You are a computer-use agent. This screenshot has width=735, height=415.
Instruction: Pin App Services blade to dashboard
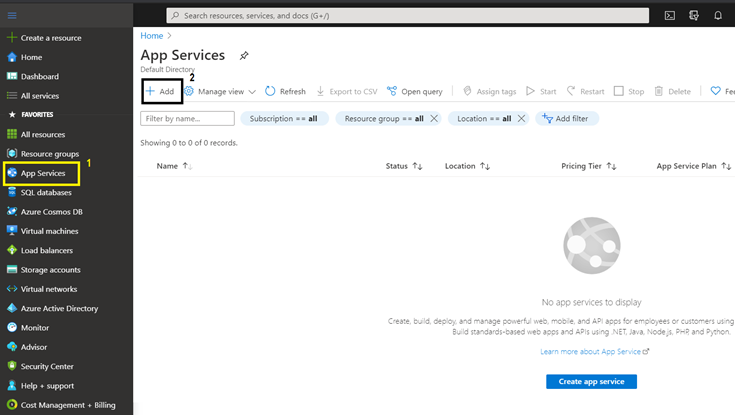click(x=244, y=56)
